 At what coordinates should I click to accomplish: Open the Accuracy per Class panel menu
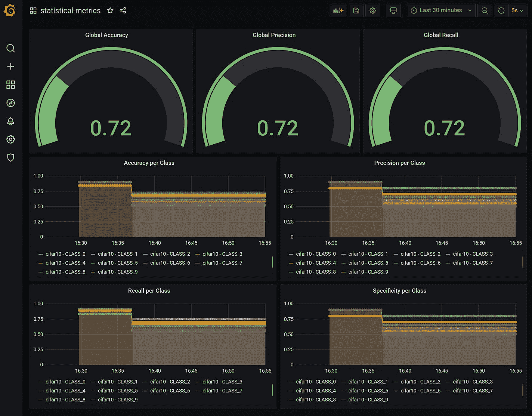149,163
